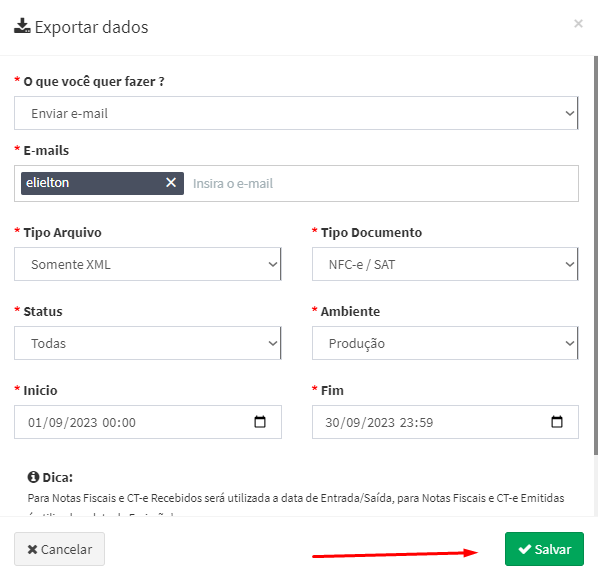Close the Exportar dados dialog

pyautogui.click(x=578, y=24)
